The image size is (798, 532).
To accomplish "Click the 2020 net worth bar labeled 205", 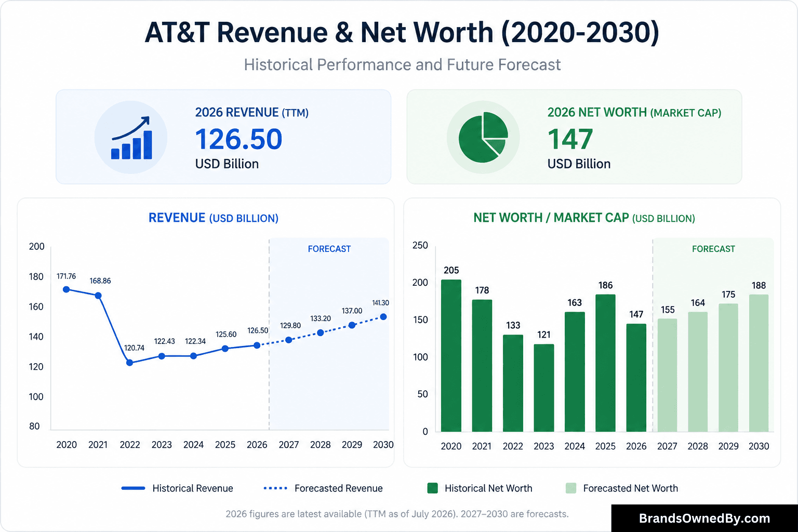I will tap(451, 355).
